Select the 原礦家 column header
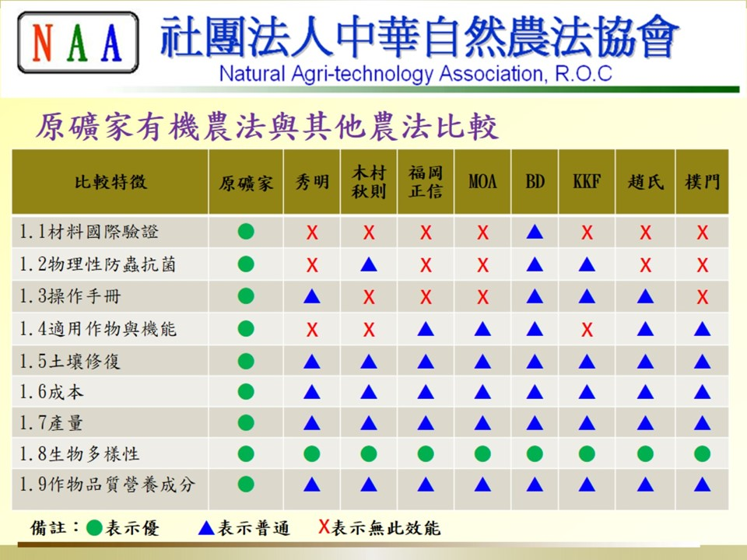The width and height of the screenshot is (747, 560). (246, 183)
